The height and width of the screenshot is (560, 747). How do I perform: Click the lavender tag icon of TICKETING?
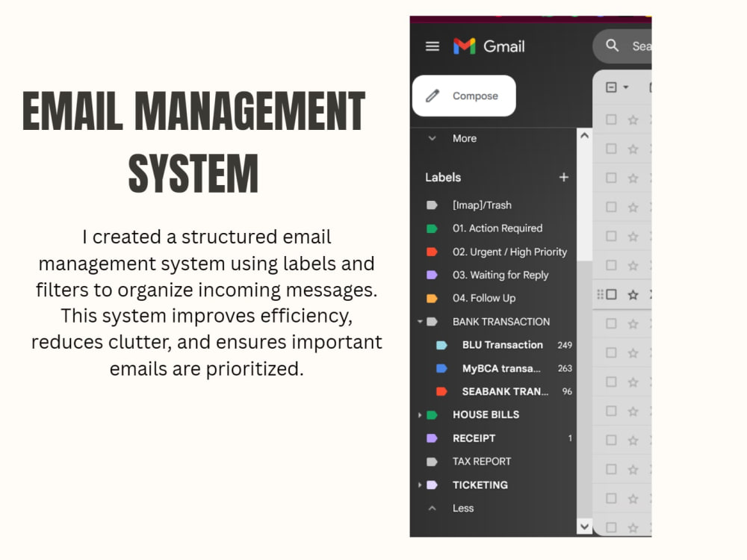432,485
